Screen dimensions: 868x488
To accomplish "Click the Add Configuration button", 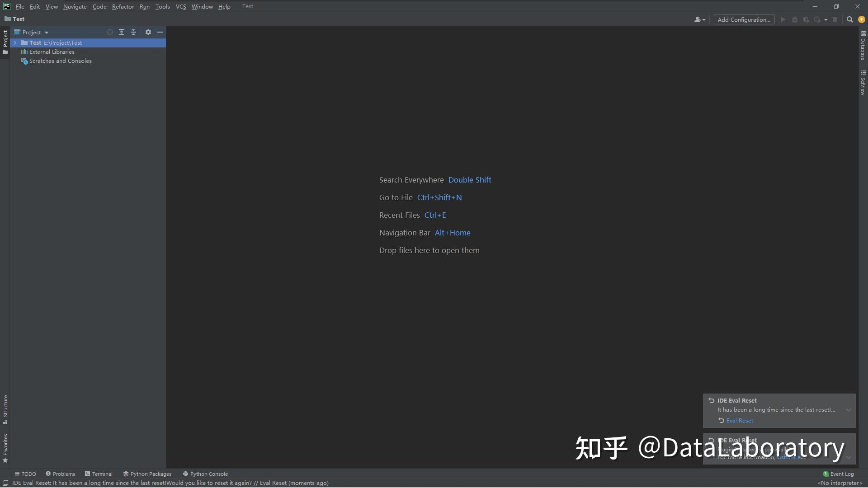I will pos(744,19).
